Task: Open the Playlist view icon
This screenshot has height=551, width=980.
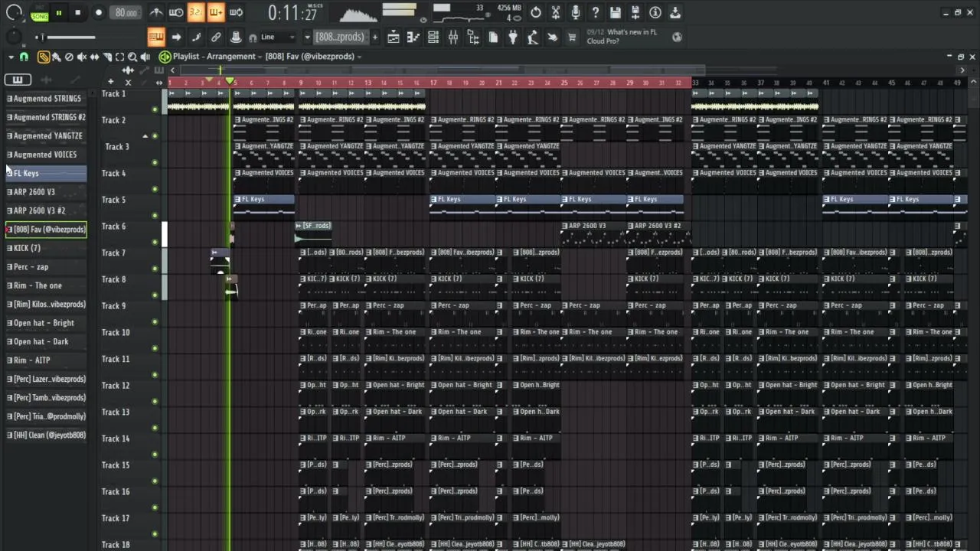Action: [394, 37]
